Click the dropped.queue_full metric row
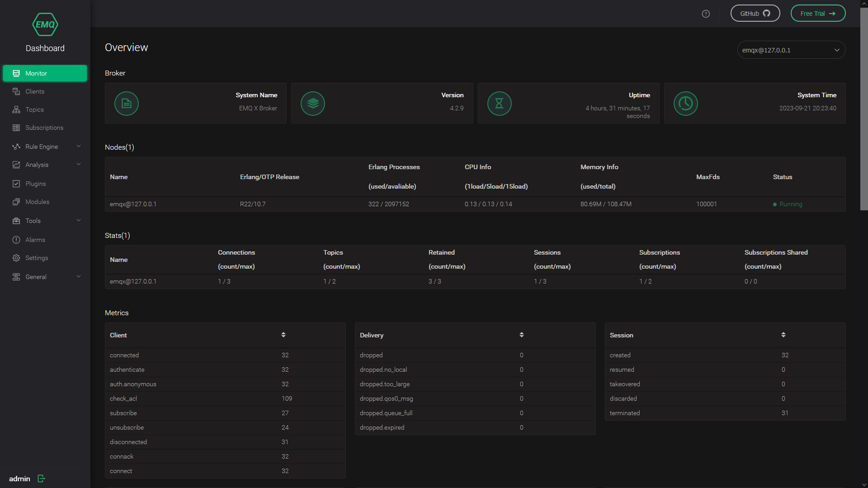 [475, 413]
